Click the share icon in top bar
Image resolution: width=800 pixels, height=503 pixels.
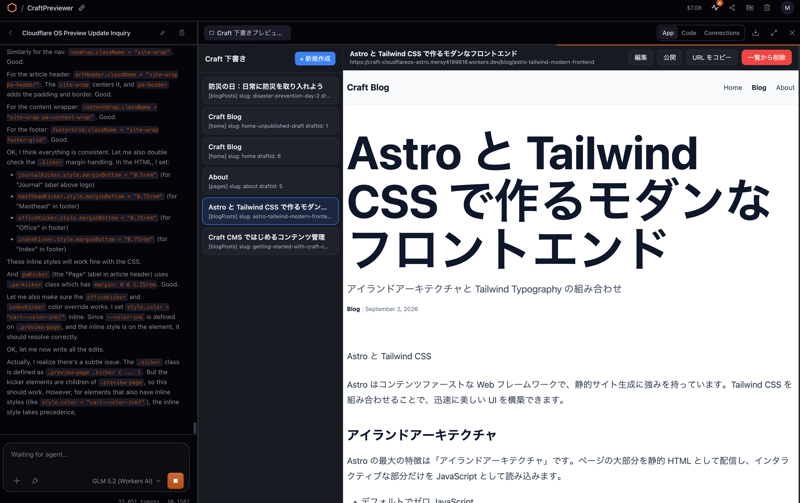click(x=732, y=8)
